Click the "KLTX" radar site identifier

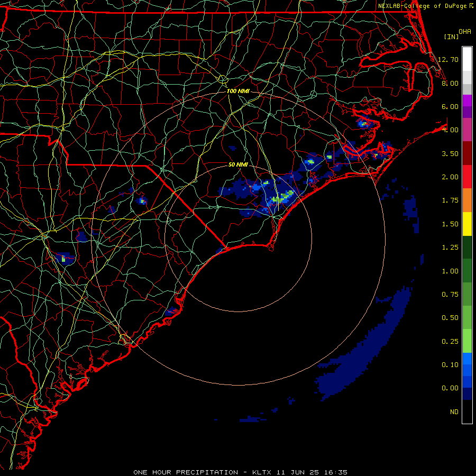pos(262,472)
